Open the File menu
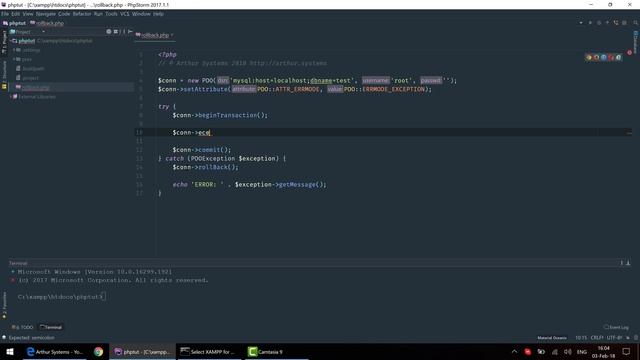The height and width of the screenshot is (360, 640). tap(4, 14)
